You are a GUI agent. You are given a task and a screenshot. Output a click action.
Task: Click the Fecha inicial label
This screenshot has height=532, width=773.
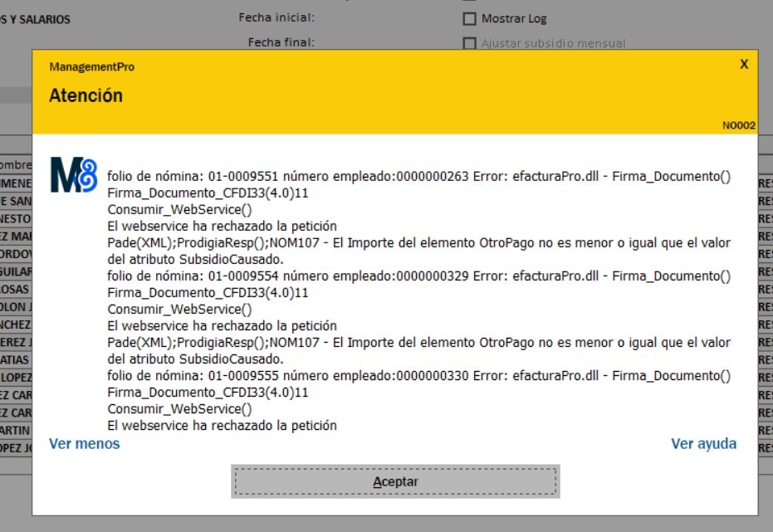(276, 17)
